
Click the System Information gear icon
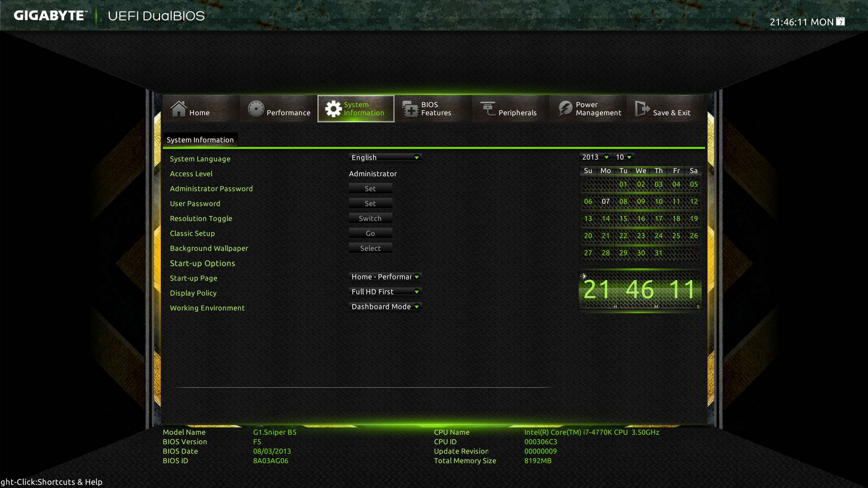click(333, 109)
